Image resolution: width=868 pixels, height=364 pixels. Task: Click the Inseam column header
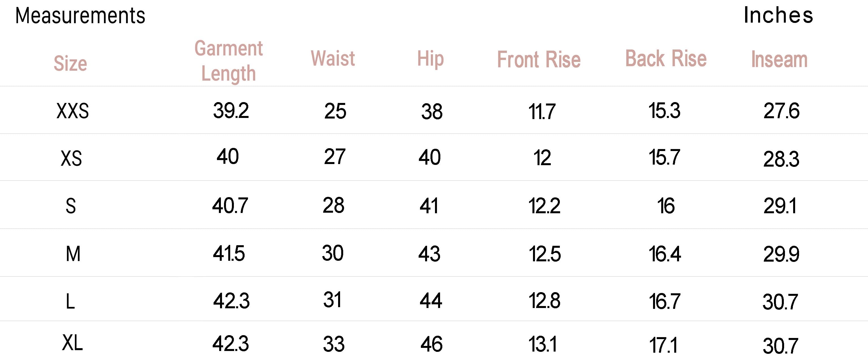pyautogui.click(x=779, y=59)
